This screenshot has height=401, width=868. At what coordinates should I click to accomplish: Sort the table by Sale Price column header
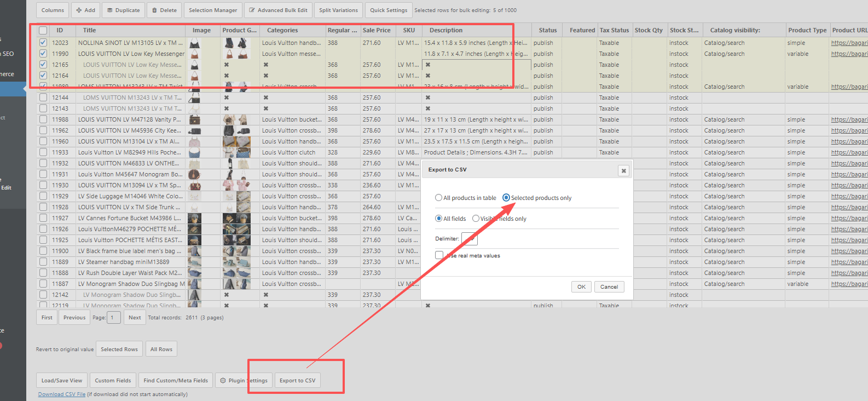pos(377,30)
